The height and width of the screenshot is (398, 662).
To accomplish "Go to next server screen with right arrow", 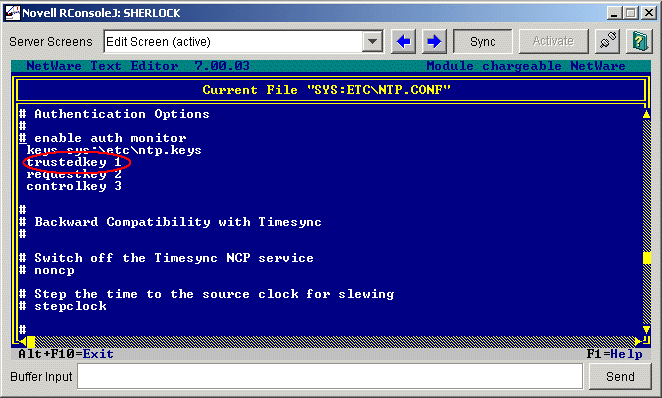I will point(434,41).
